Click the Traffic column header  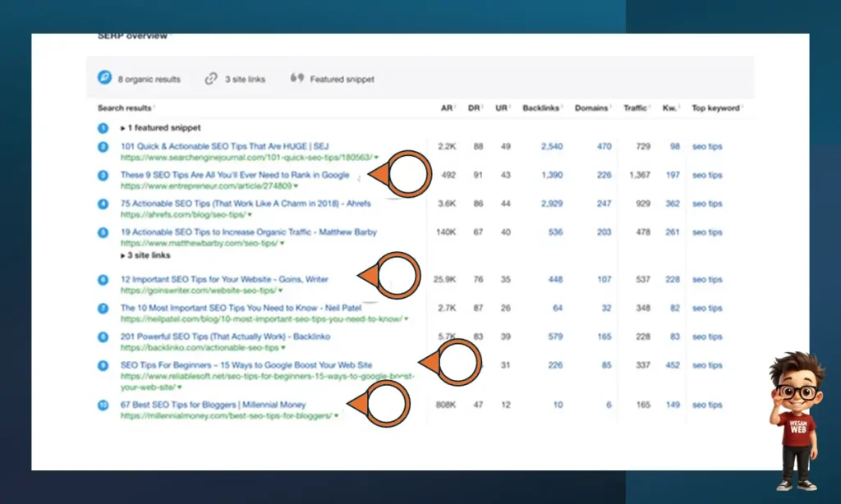[636, 108]
